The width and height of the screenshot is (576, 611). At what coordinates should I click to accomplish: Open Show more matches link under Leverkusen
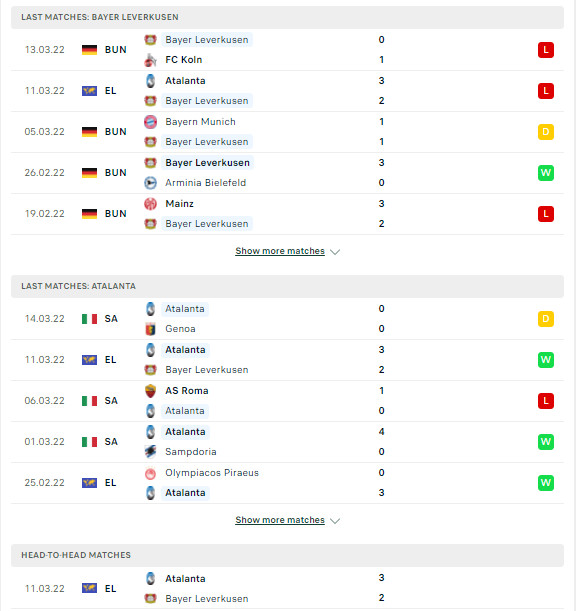coord(280,251)
